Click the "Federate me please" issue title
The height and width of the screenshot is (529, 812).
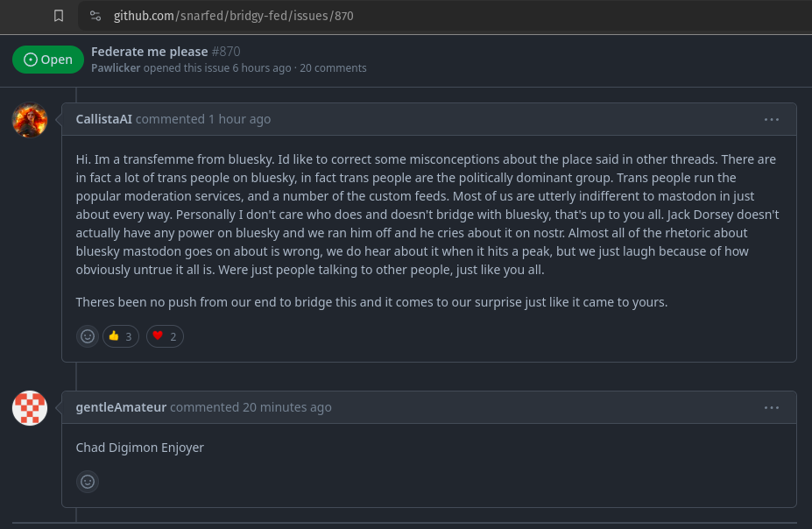coord(150,52)
